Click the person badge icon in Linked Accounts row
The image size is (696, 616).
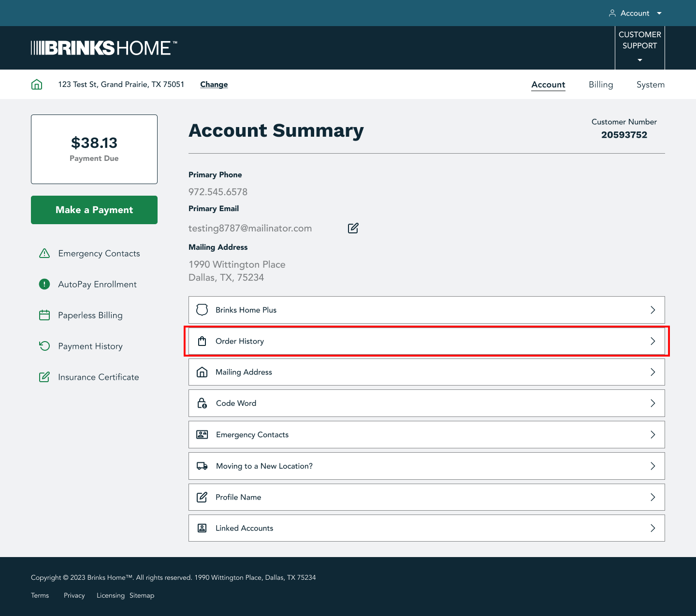coord(202,528)
